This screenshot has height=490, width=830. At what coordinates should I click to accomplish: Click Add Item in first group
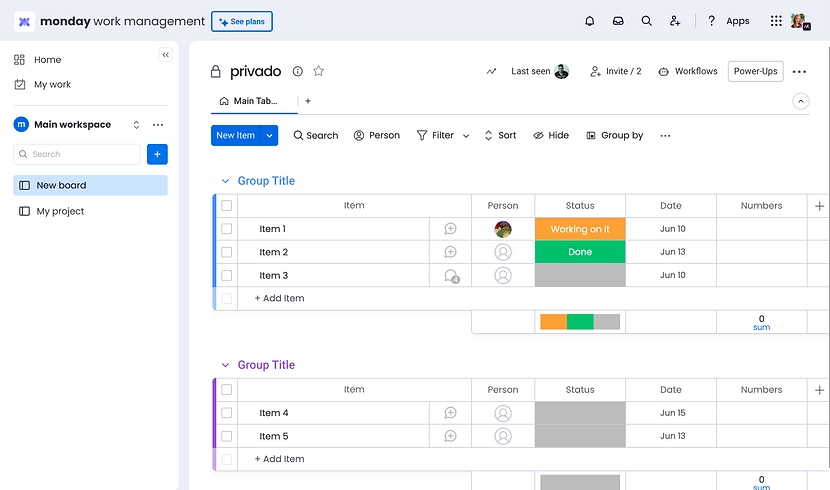tap(279, 298)
